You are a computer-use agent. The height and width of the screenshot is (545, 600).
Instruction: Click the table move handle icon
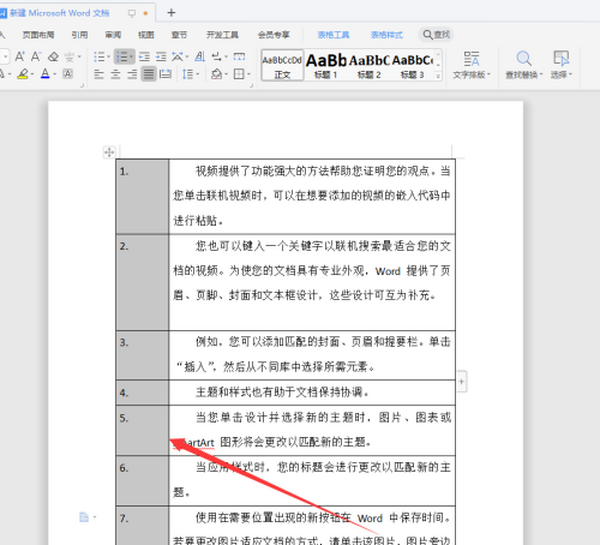pos(109,152)
